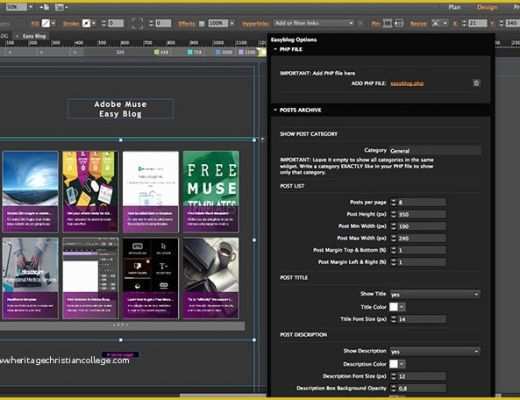This screenshot has width=520, height=400.
Task: Open the Description Color dropdown arrow
Action: pyautogui.click(x=402, y=364)
